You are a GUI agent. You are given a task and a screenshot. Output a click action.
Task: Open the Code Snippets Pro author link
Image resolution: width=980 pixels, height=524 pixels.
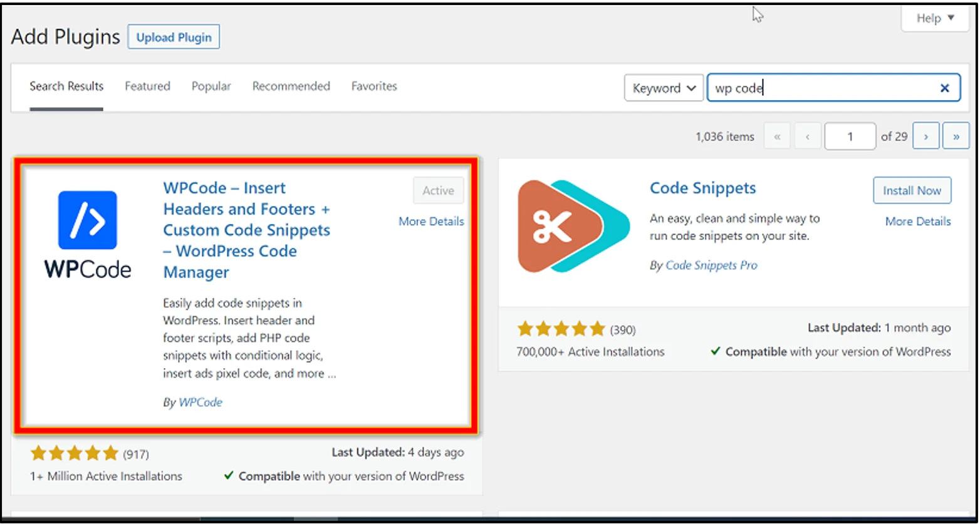[x=711, y=265]
